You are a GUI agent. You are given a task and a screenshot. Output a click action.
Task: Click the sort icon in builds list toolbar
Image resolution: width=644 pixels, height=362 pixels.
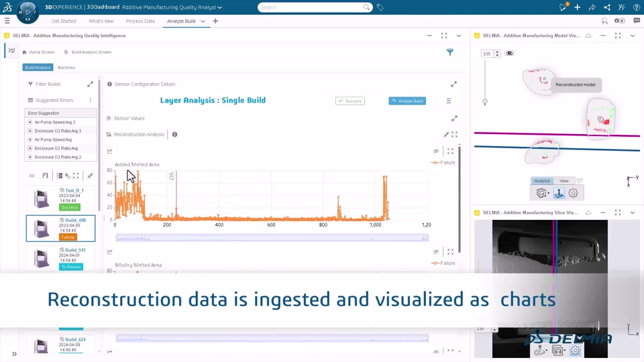click(45, 176)
